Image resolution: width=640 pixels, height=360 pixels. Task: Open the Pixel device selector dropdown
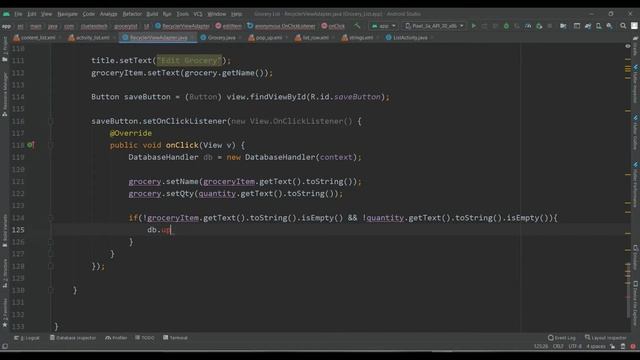pyautogui.click(x=434, y=26)
